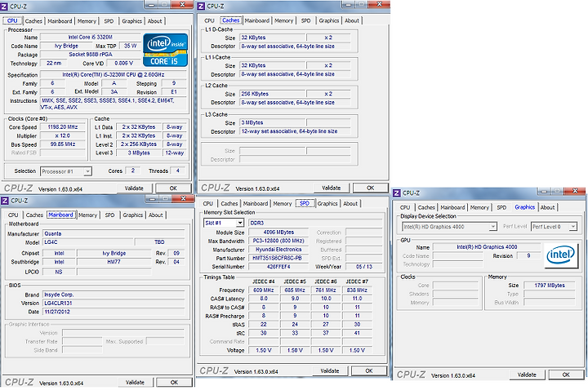Click the Intel logo in Graphics window

[x=560, y=255]
